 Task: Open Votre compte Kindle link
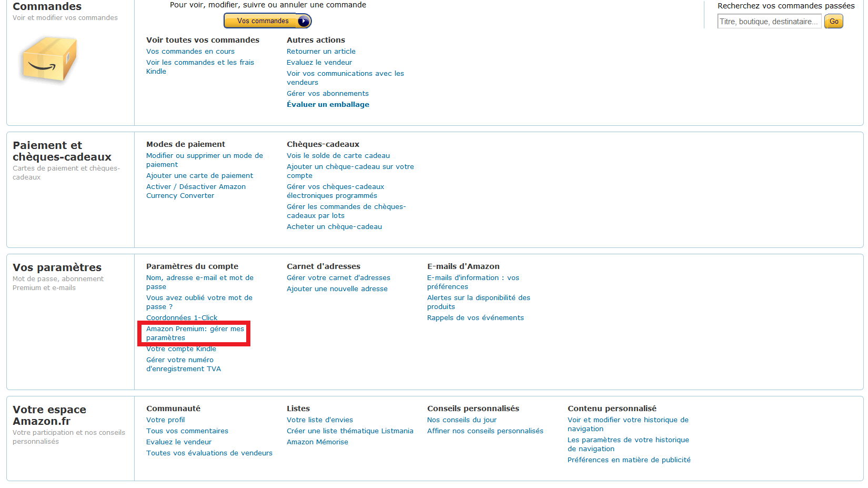click(x=181, y=349)
